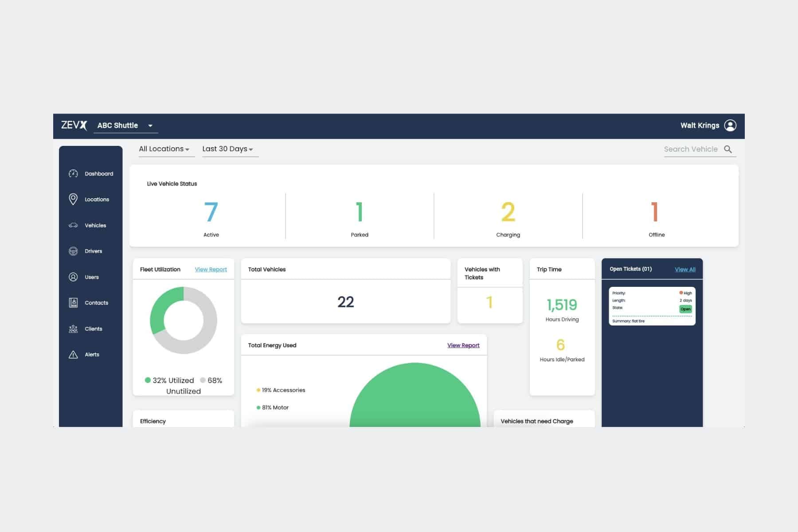Click the ZEVX logo
This screenshot has width=798, height=532.
coord(74,125)
